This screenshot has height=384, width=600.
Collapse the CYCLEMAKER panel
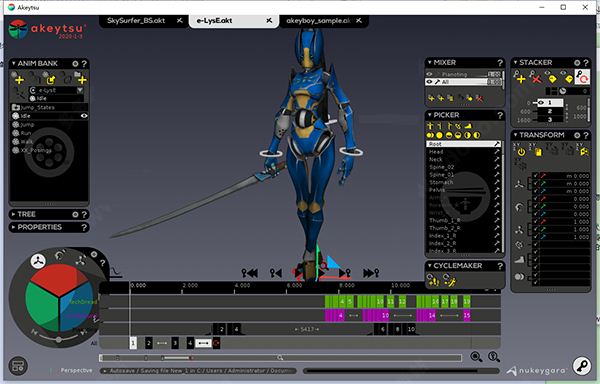[x=430, y=265]
